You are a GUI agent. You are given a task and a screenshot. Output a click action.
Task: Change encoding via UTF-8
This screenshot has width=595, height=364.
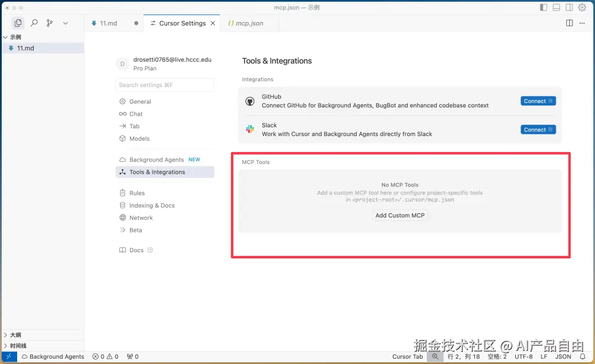point(524,357)
